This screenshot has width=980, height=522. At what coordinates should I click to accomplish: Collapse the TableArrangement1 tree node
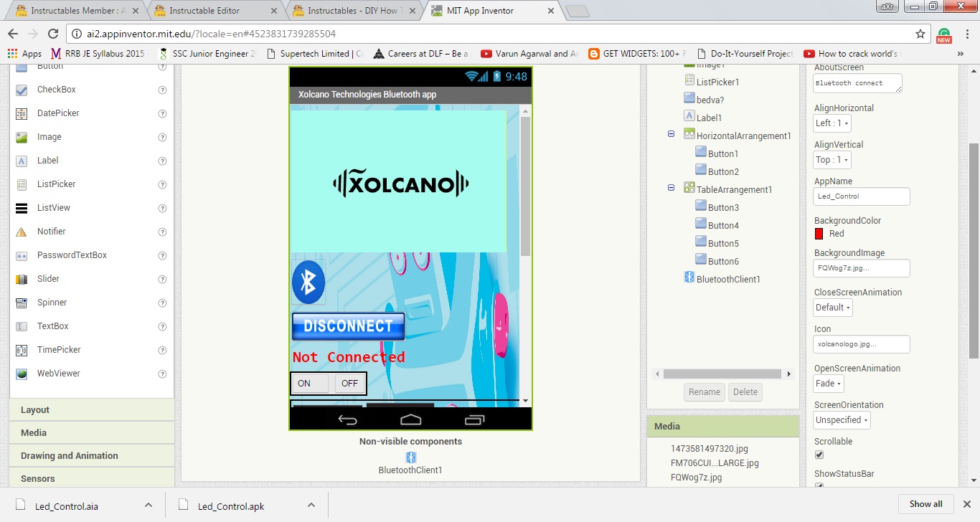click(x=671, y=188)
